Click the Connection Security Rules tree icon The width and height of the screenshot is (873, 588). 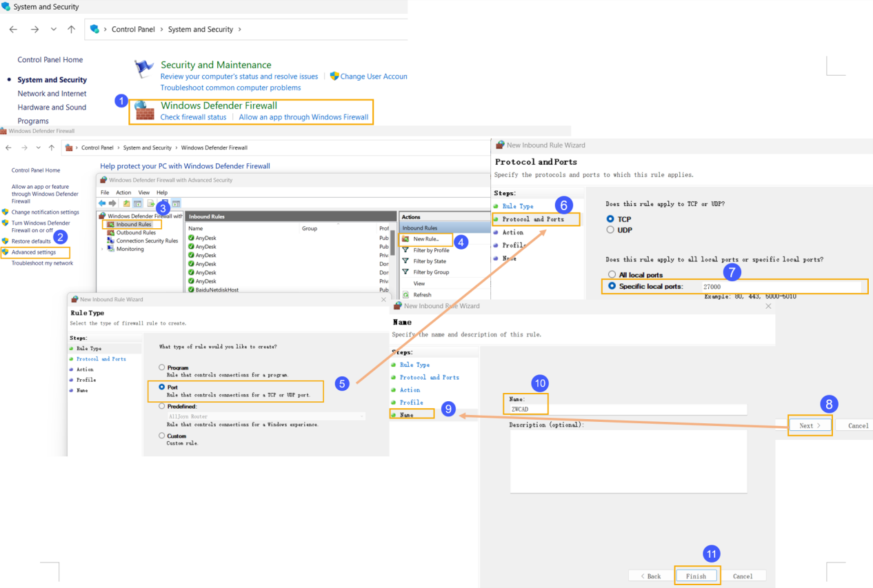111,241
